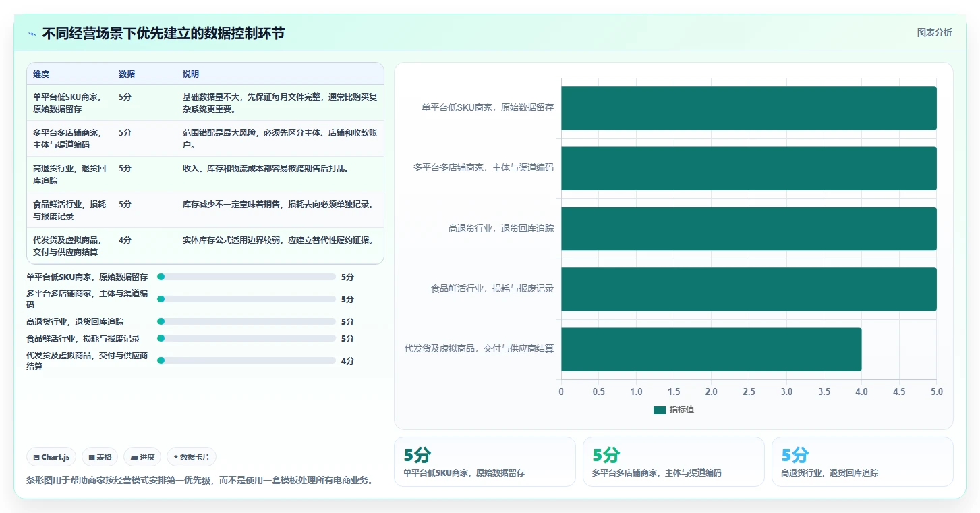Select table cell 单平台低SKU商家，原始数据留存

tap(69, 103)
